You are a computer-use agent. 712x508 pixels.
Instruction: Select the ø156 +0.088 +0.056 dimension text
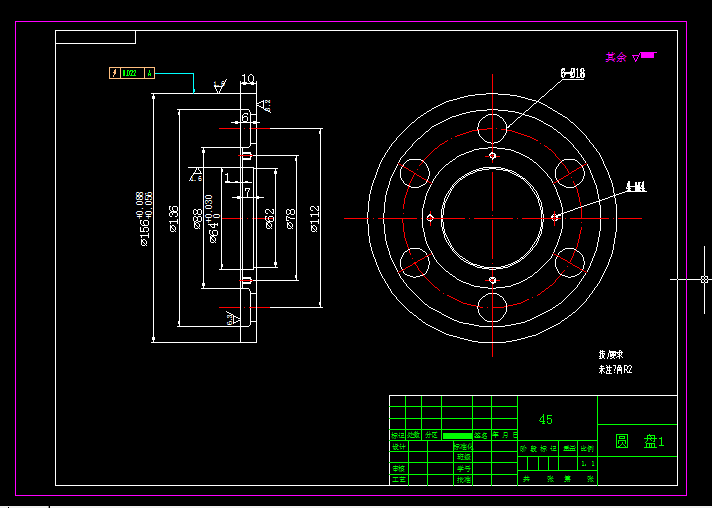145,219
